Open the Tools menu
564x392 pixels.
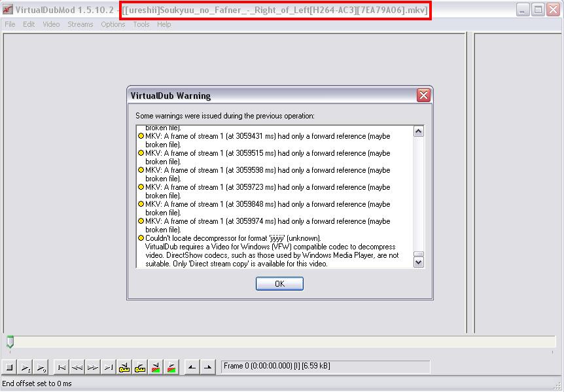pyautogui.click(x=141, y=24)
